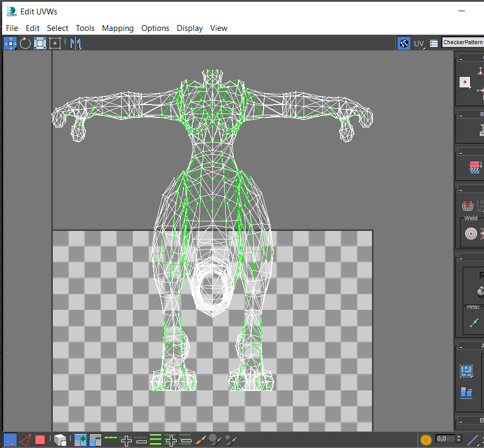Select the Move Selected Subobject tool
This screenshot has width=484, height=448.
coord(10,44)
